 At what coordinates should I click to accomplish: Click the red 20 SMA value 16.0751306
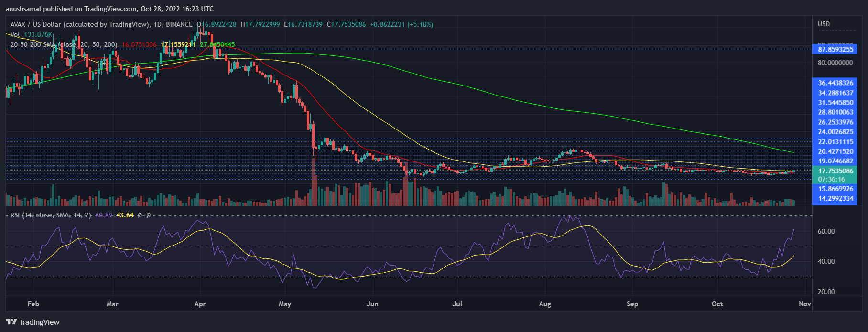(x=139, y=44)
